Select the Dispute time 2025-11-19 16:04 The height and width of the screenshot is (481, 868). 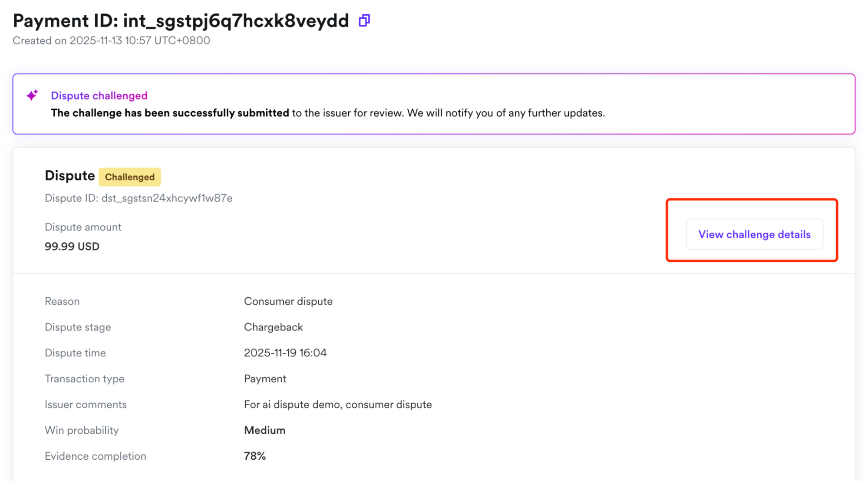[286, 353]
